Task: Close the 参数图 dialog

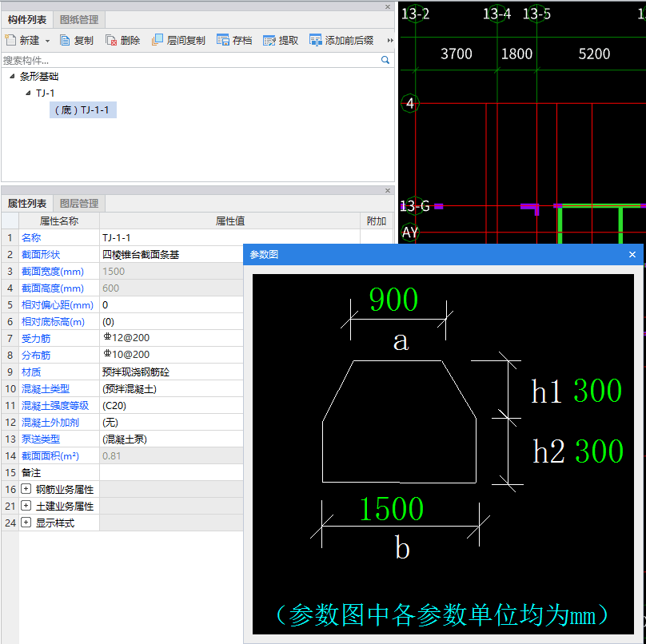Action: tap(632, 254)
